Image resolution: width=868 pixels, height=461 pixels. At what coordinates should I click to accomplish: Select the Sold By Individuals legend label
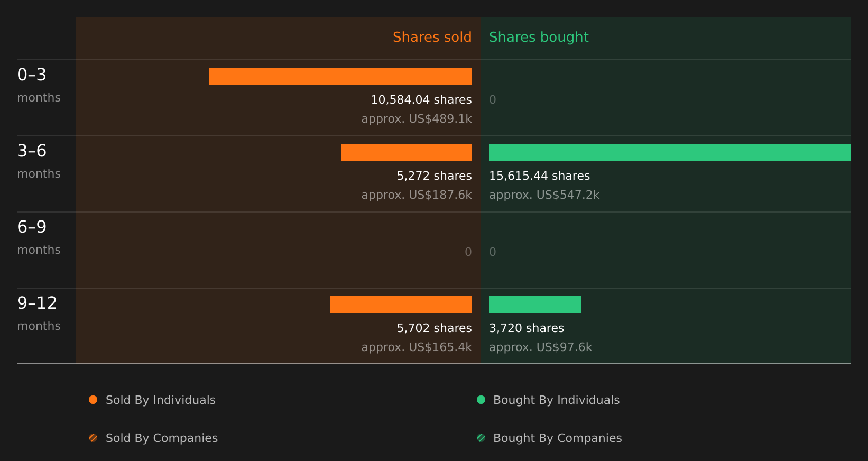(x=161, y=400)
